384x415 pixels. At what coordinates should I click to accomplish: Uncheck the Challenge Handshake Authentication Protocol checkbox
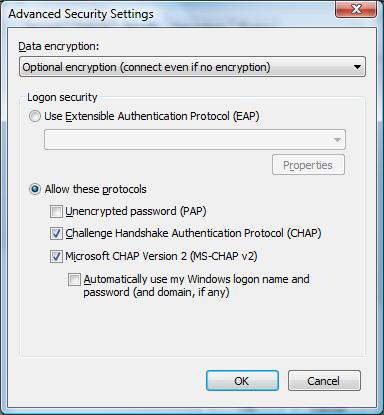point(56,233)
